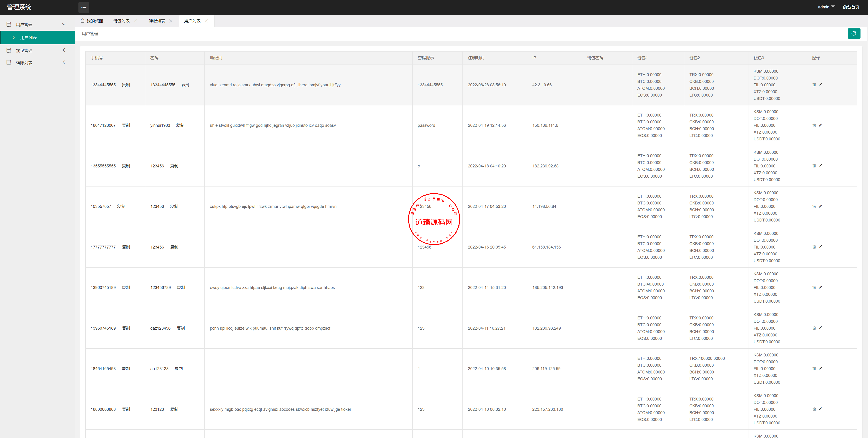Screen dimensions: 868x438
Task: Copy phone number 103557057
Action: 121,206
